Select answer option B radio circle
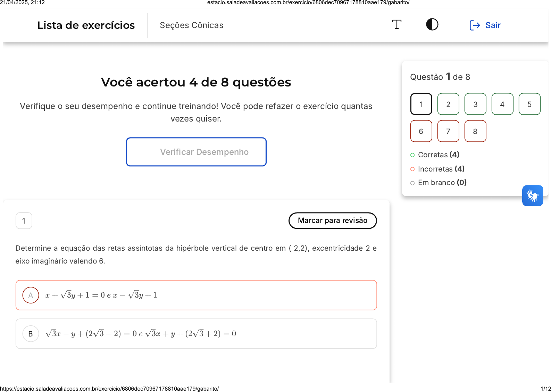The image size is (551, 392). pyautogui.click(x=31, y=334)
